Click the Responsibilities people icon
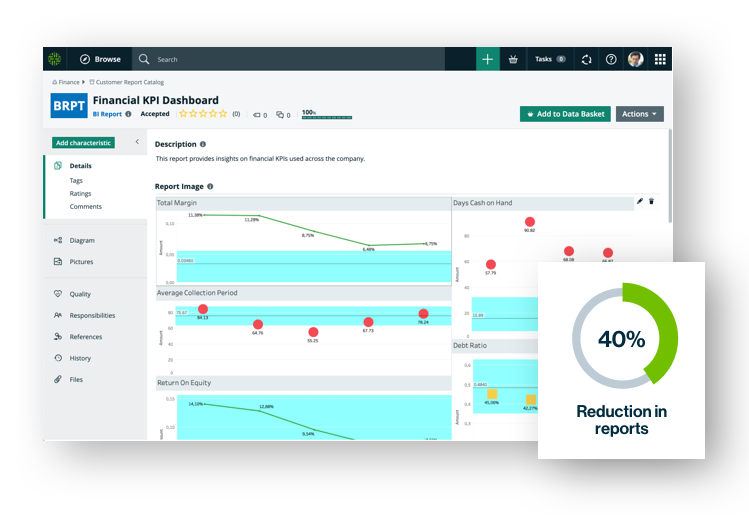 point(58,315)
